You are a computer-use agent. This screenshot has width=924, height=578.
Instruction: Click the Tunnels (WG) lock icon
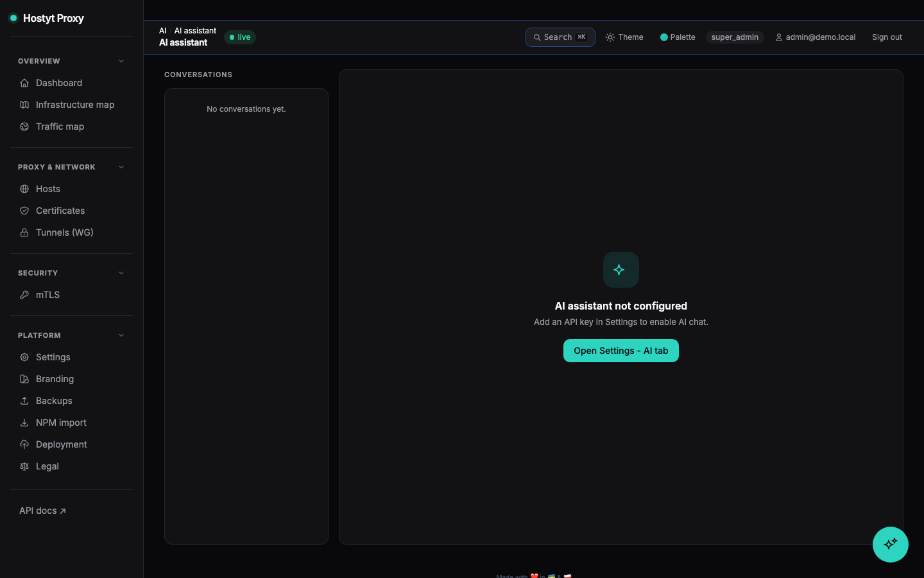(24, 232)
